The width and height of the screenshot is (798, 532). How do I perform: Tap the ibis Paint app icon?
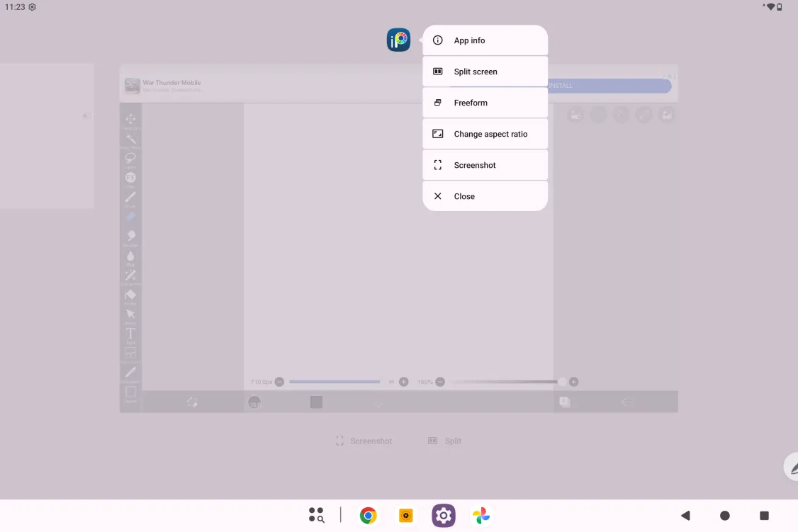click(x=398, y=40)
